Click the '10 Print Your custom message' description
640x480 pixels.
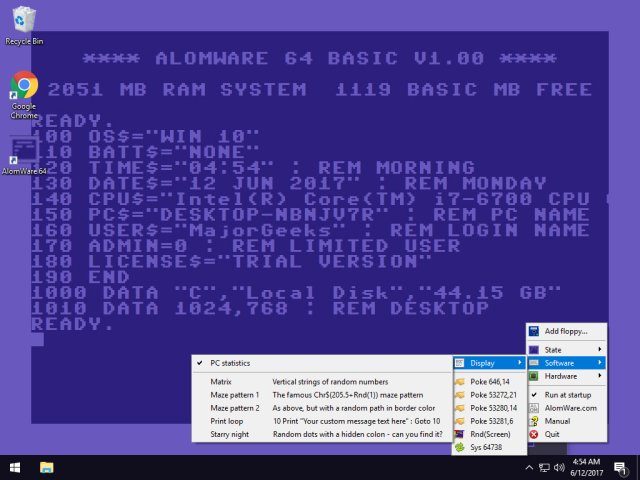[357, 421]
